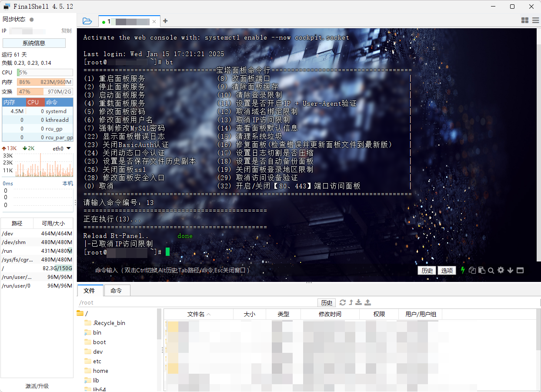
Task: Click the terminal History button
Action: pos(427,270)
